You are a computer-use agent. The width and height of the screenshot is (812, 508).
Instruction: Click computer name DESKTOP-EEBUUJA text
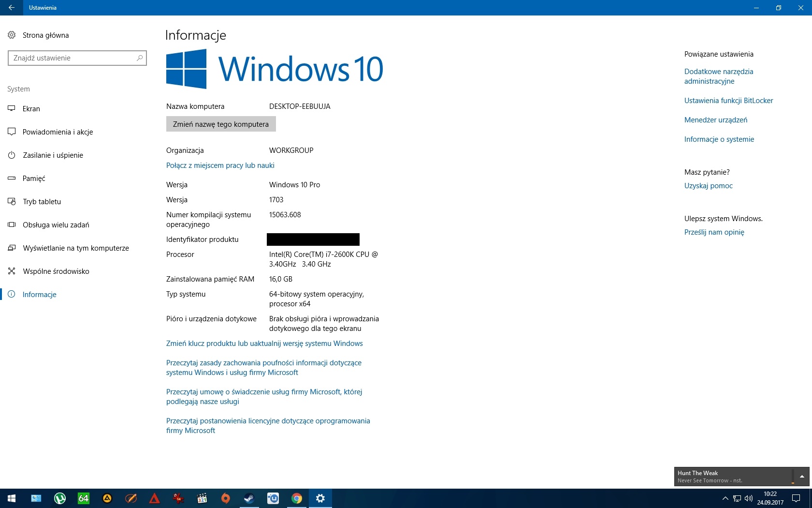pyautogui.click(x=300, y=106)
